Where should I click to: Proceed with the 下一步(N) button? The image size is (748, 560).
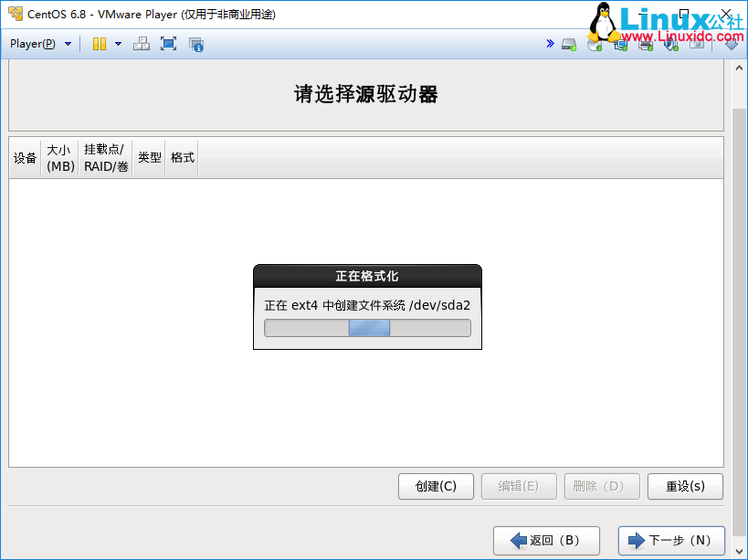pyautogui.click(x=671, y=540)
